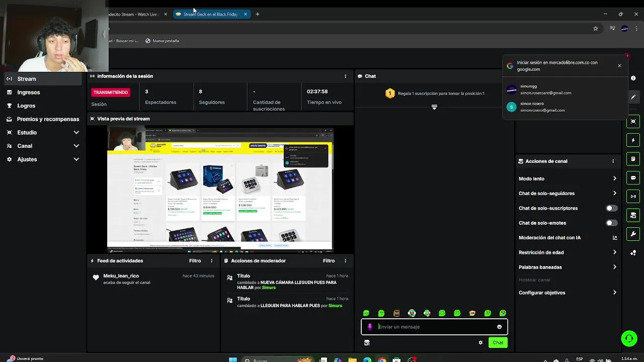Expand the Canal menu chevron

76,146
